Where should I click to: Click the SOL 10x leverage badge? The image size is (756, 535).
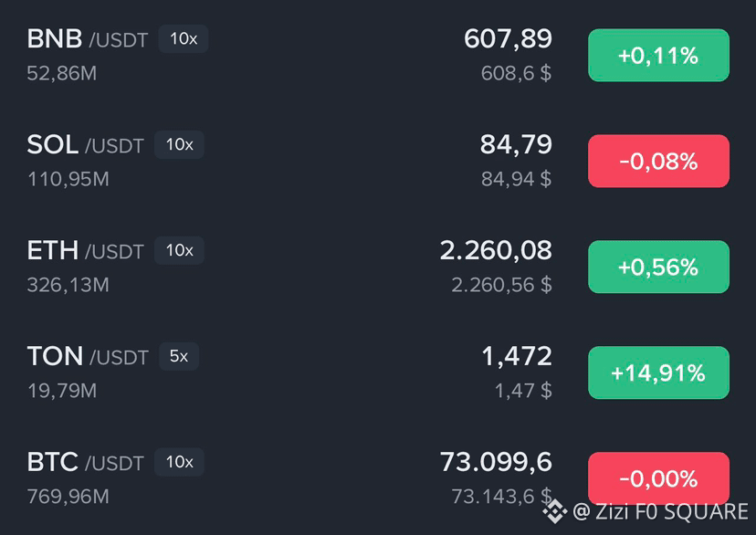pos(179,144)
